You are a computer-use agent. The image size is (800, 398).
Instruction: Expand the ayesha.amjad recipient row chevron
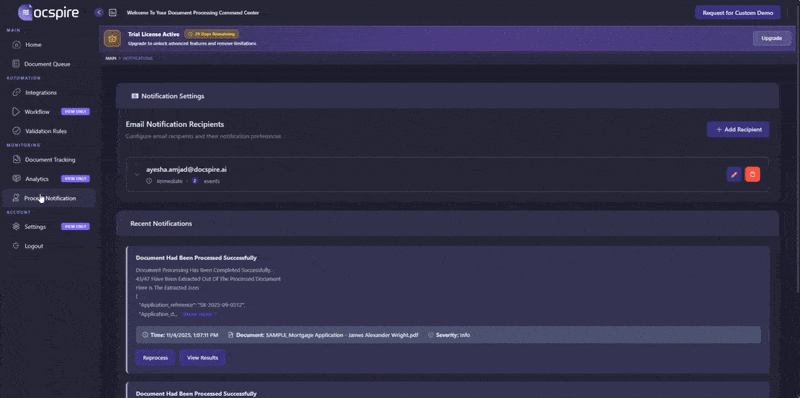pos(137,175)
